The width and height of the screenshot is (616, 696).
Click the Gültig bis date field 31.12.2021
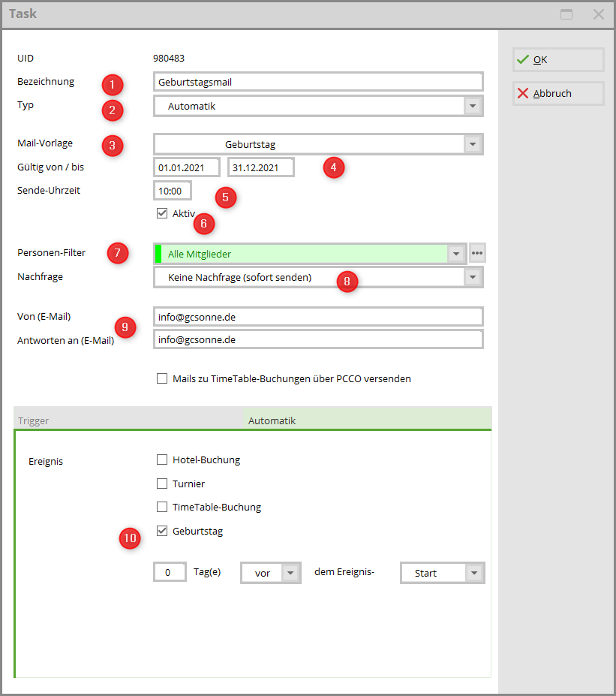[x=261, y=167]
